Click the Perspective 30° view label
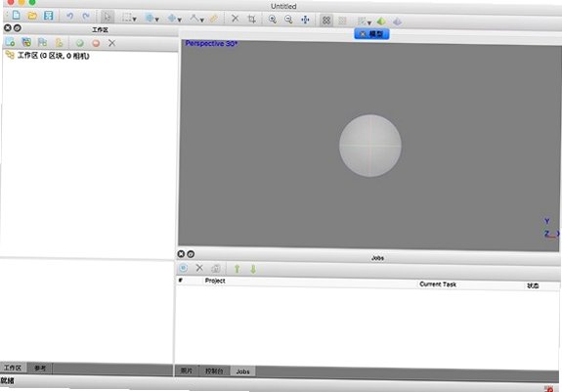Viewport: 562px width, 392px height. pos(211,43)
